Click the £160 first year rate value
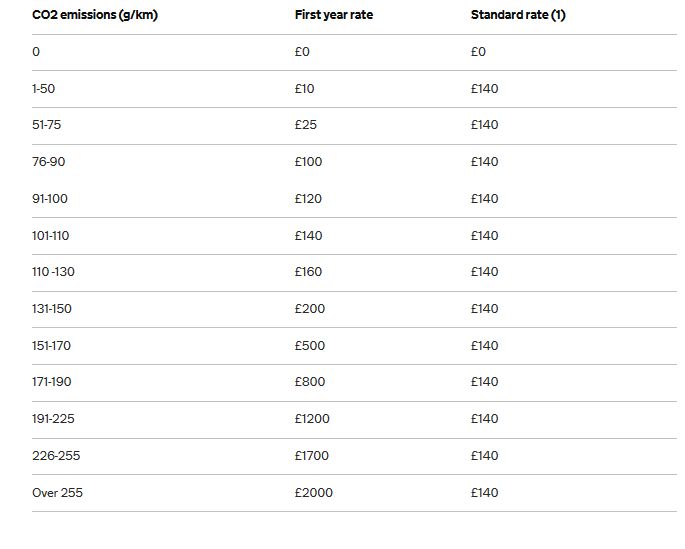This screenshot has width=685, height=549. point(308,272)
